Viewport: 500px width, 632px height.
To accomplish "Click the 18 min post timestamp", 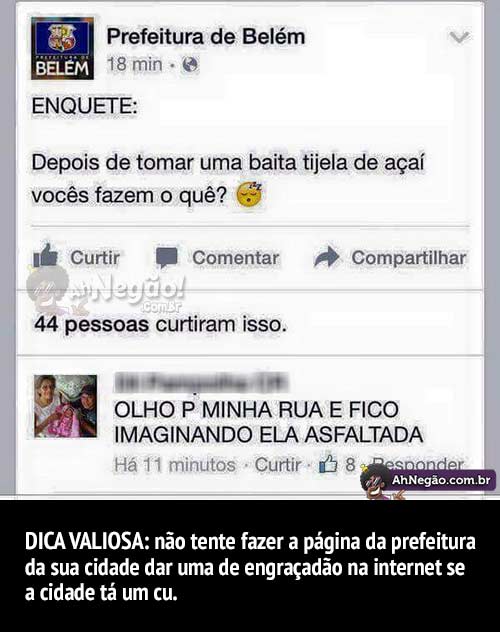I will coord(135,64).
